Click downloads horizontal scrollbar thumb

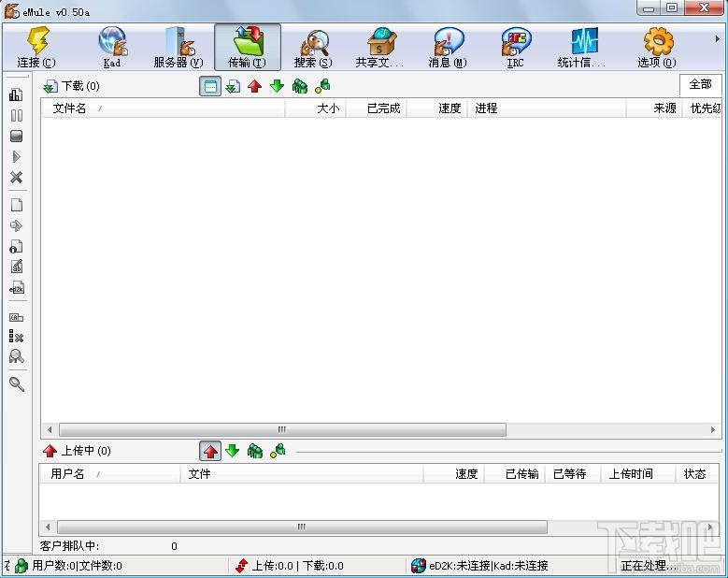click(x=282, y=429)
